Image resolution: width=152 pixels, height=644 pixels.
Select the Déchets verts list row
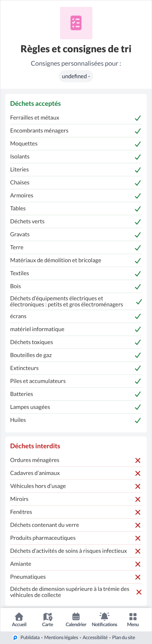(76, 222)
